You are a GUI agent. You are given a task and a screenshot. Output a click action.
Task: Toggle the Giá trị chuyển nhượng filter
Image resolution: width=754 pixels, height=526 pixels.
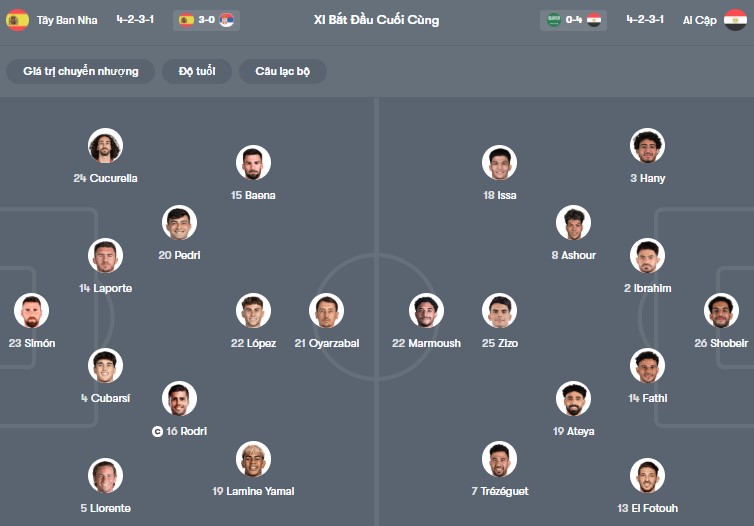coord(81,71)
